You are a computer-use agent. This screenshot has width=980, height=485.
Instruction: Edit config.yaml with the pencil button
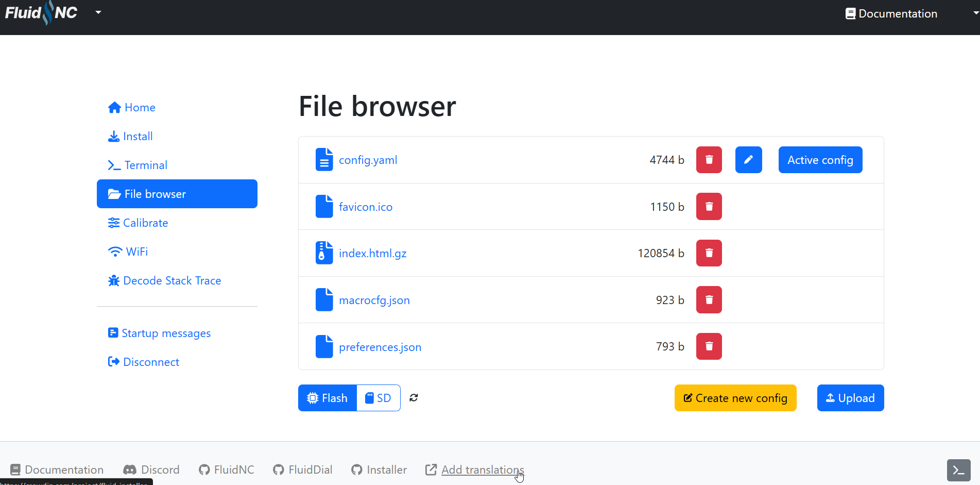pyautogui.click(x=748, y=160)
